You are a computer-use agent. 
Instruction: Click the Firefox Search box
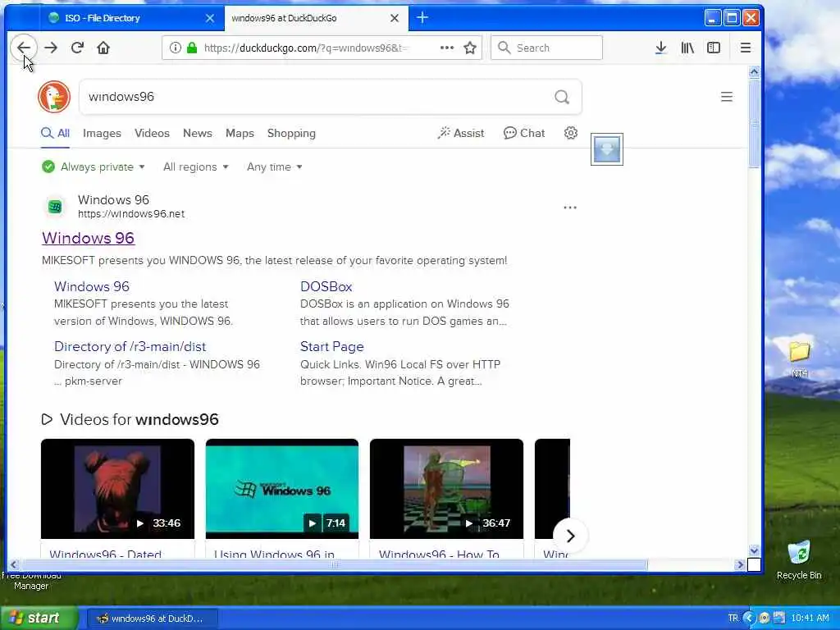(546, 48)
